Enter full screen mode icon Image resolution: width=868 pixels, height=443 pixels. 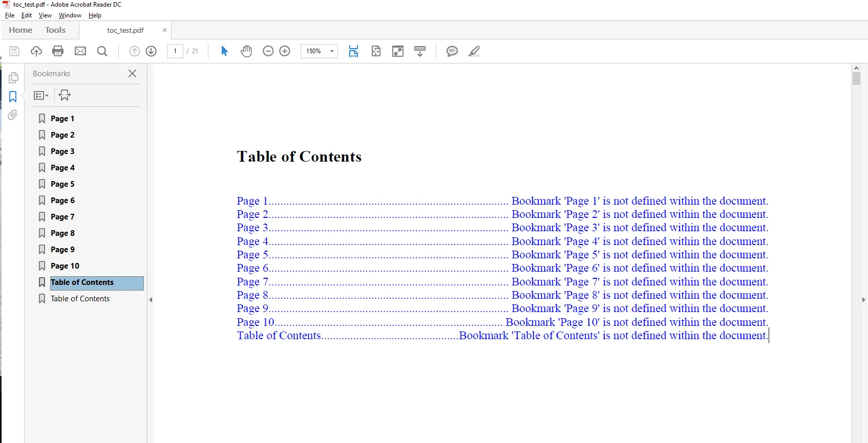398,51
